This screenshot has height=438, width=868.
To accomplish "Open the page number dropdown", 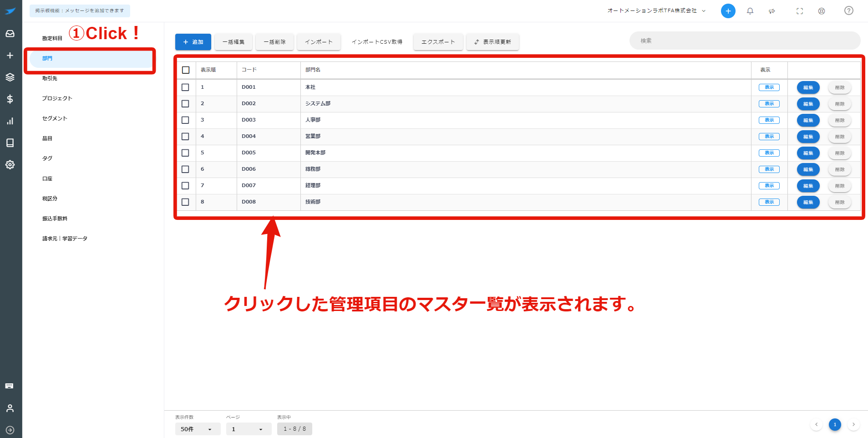I will point(249,429).
